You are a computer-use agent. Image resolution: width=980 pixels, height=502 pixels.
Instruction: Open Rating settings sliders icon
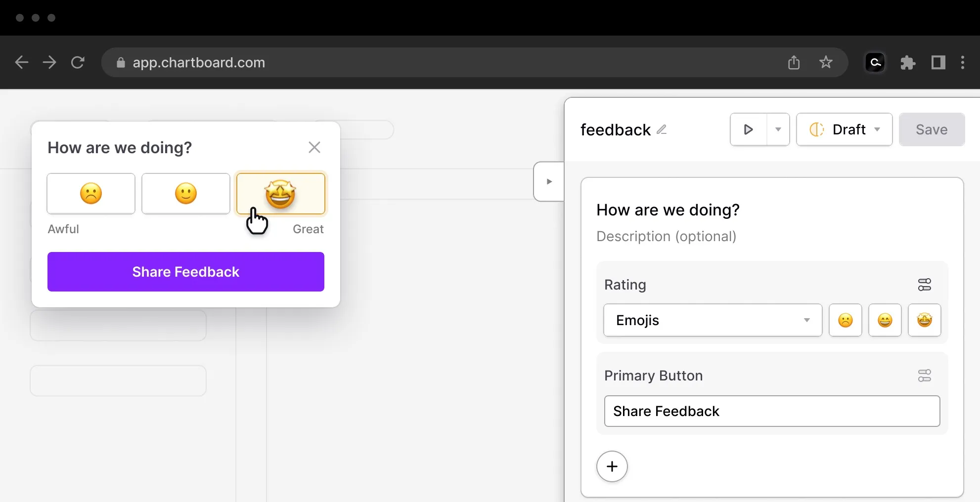924,285
